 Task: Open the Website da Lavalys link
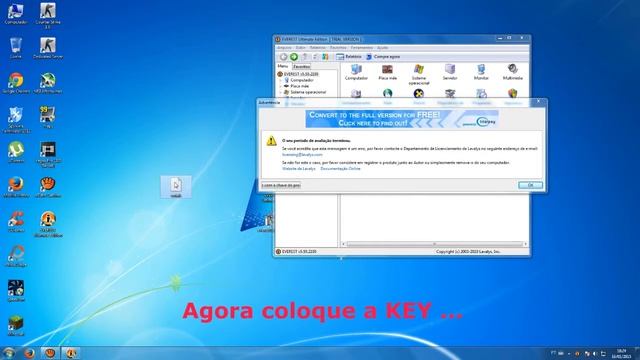[x=299, y=168]
